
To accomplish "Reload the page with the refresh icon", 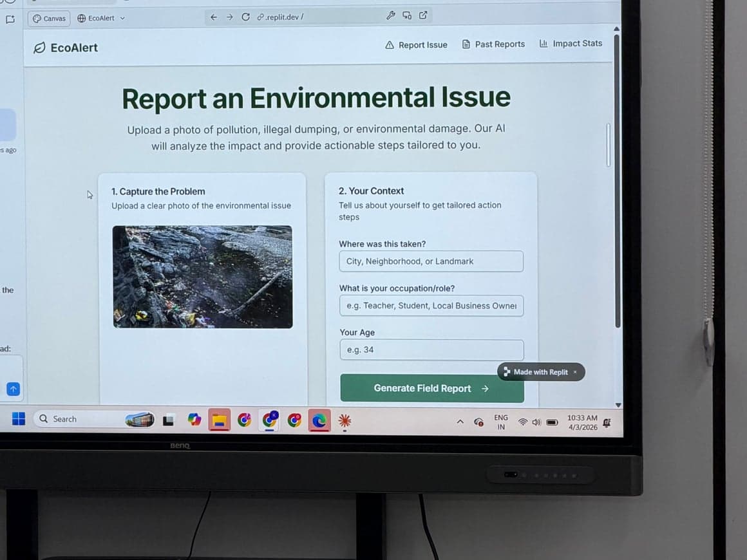I will [245, 17].
